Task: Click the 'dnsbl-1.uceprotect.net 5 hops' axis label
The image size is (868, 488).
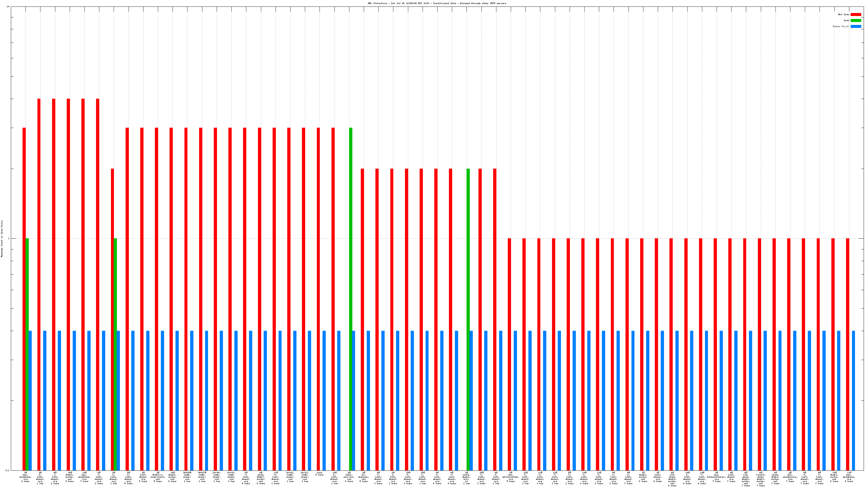Action: [158, 477]
